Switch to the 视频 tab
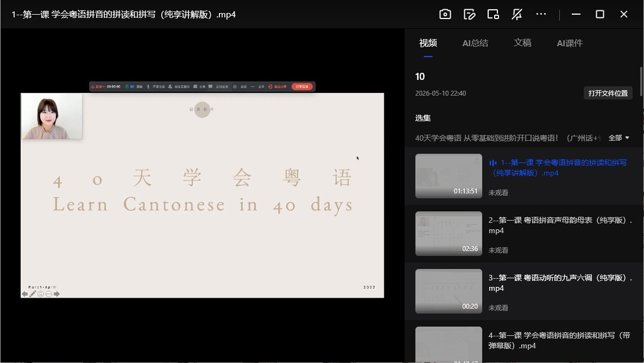 pyautogui.click(x=428, y=43)
